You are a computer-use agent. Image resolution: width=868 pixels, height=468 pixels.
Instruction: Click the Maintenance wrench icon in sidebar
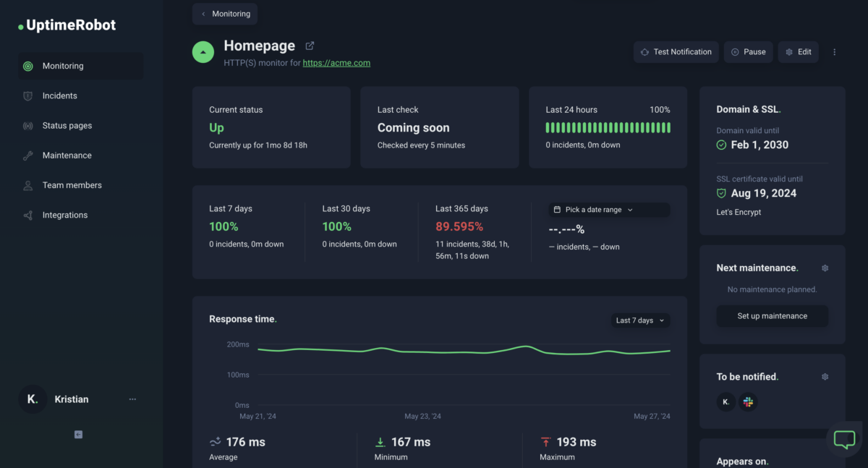tap(27, 155)
